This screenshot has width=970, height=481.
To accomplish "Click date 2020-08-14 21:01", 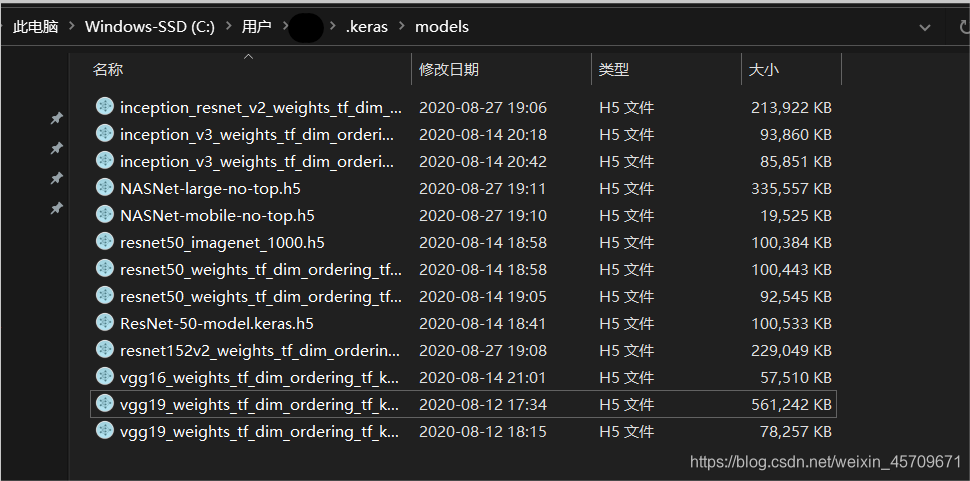I will tap(483, 378).
